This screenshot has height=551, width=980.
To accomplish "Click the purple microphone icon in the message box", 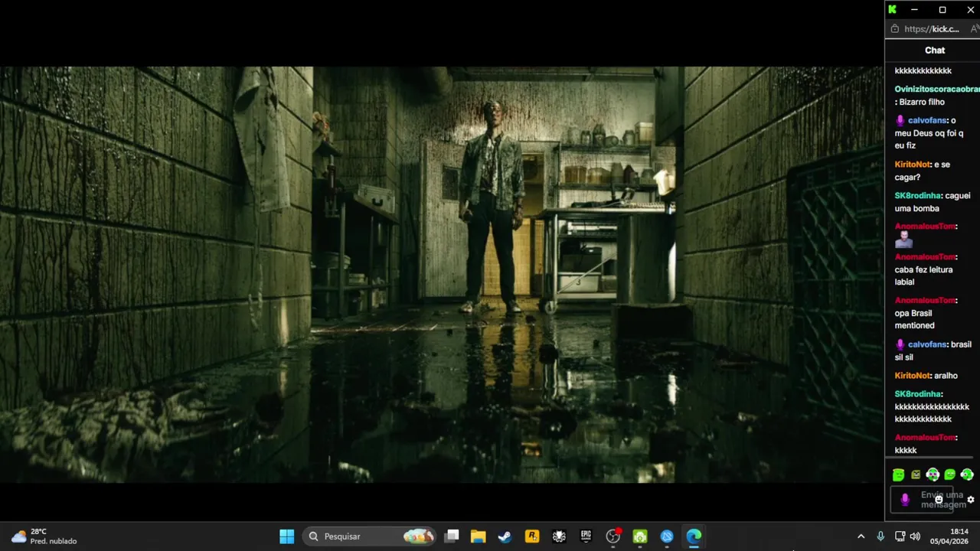I will click(x=905, y=500).
